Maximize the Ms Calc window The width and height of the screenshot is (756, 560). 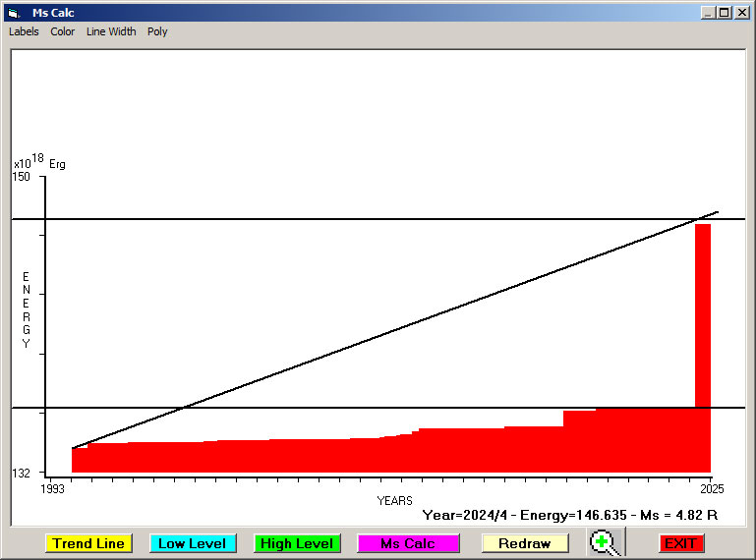[724, 13]
